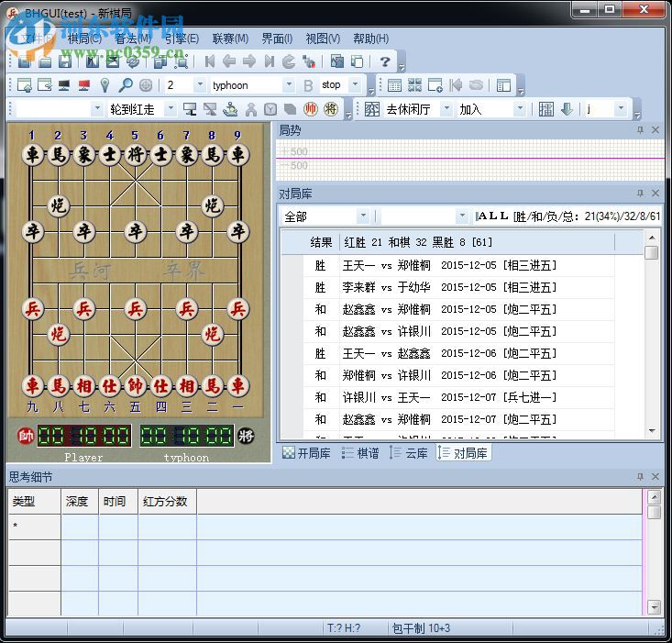Screen dimensions: 672x643
Task: Open the 去休闲厅 dropdown
Action: pyautogui.click(x=446, y=109)
